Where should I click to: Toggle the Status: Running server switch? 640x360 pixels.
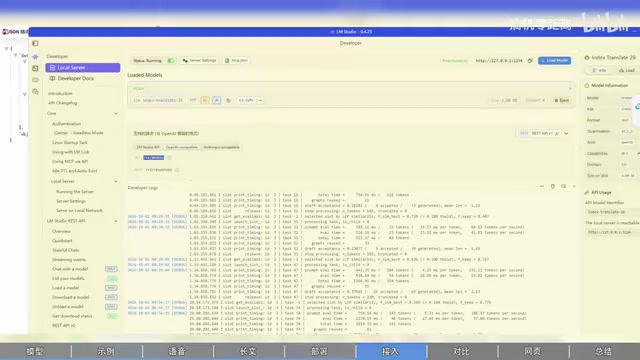[x=171, y=60]
